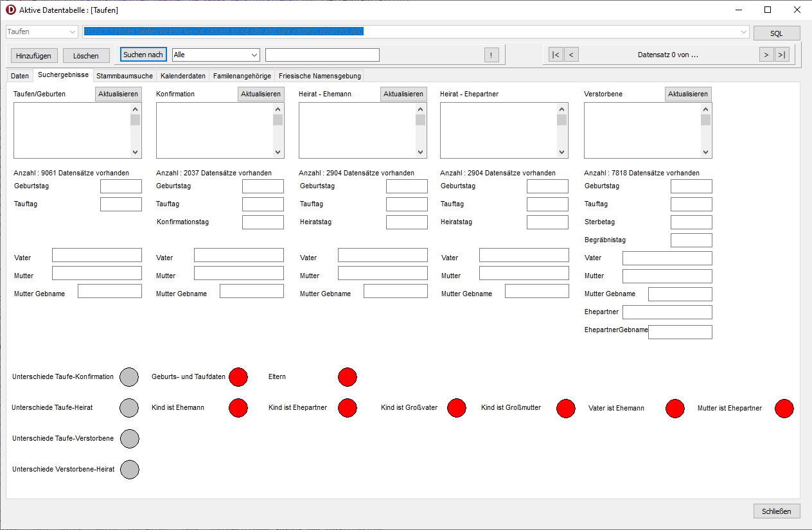
Task: Open the Friesische Namensgebung tab
Action: coord(319,76)
